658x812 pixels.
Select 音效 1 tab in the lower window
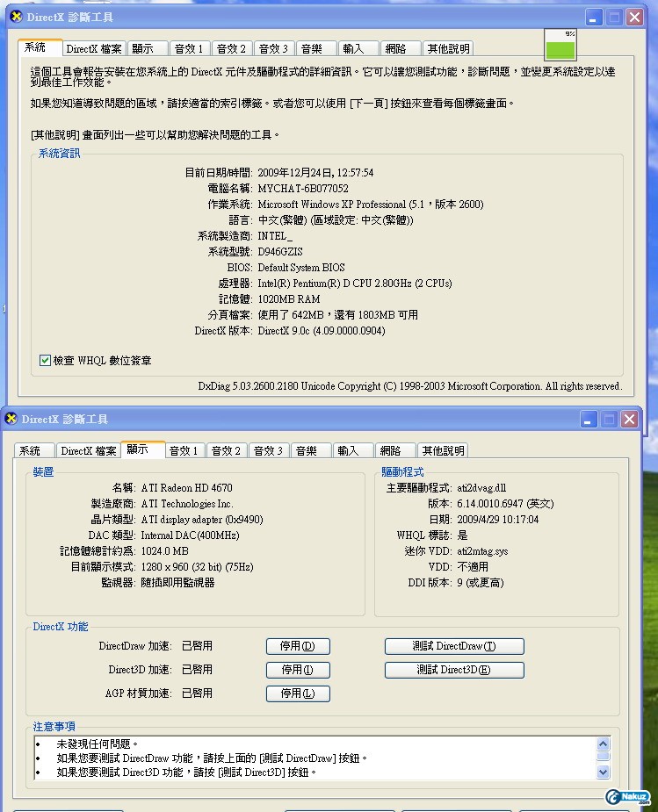(185, 450)
